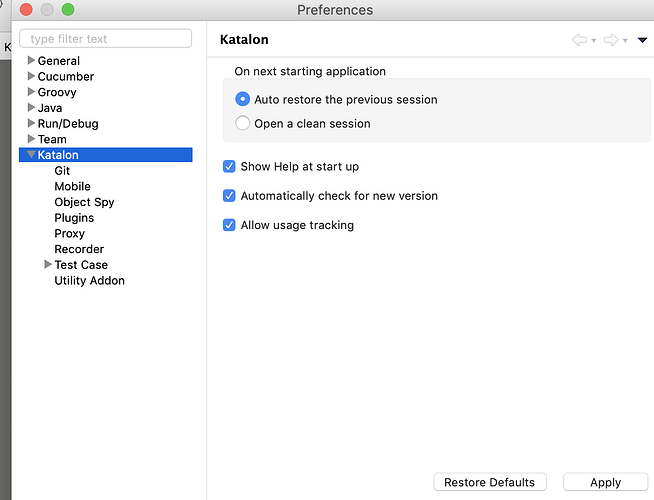Screen dimensions: 654x500
Task: Toggle Automatically check for new version
Action: (230, 196)
